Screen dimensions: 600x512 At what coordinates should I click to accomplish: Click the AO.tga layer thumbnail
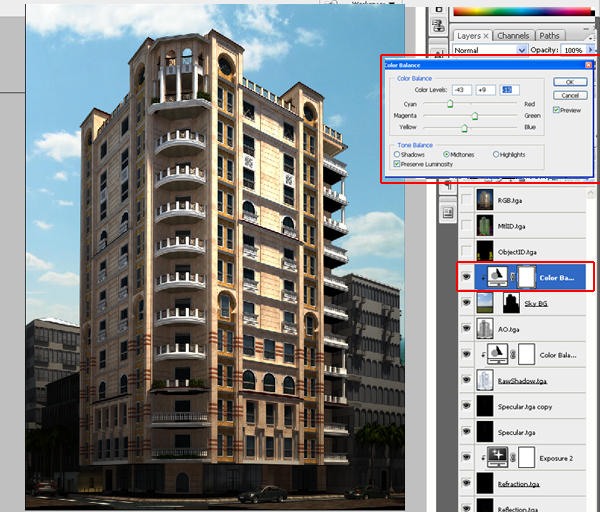(x=485, y=328)
